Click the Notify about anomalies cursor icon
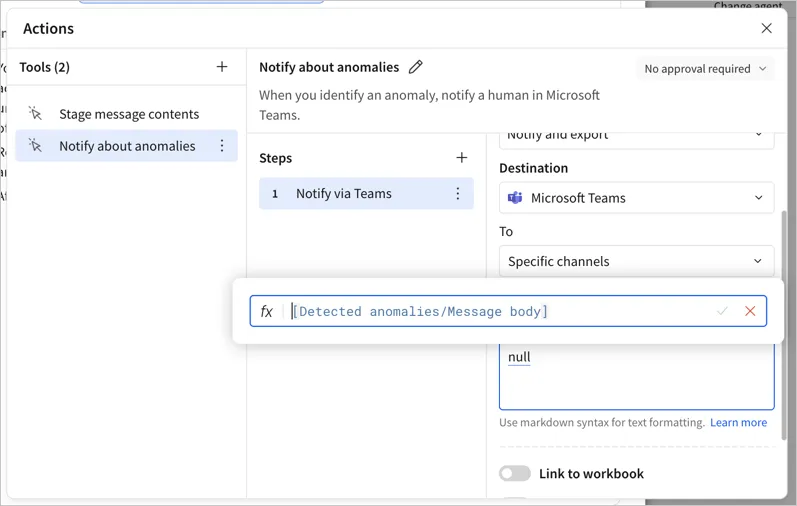This screenshot has height=506, width=797. (x=35, y=145)
